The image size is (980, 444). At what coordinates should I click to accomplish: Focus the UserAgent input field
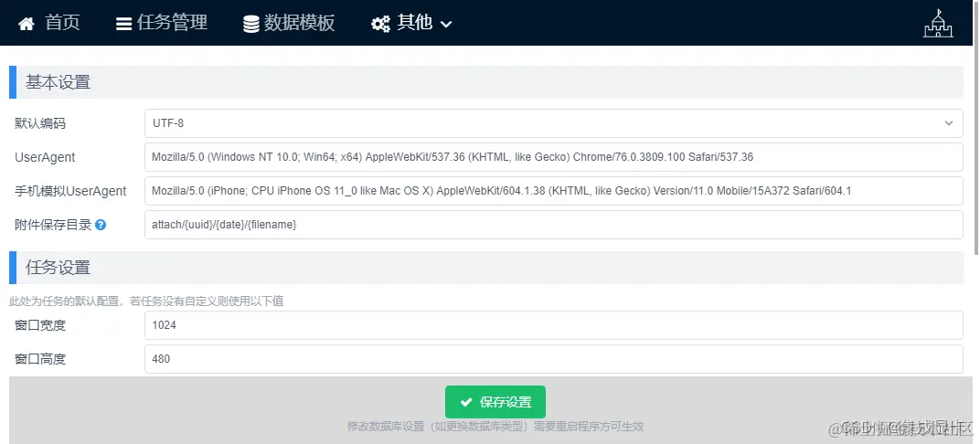tap(554, 157)
